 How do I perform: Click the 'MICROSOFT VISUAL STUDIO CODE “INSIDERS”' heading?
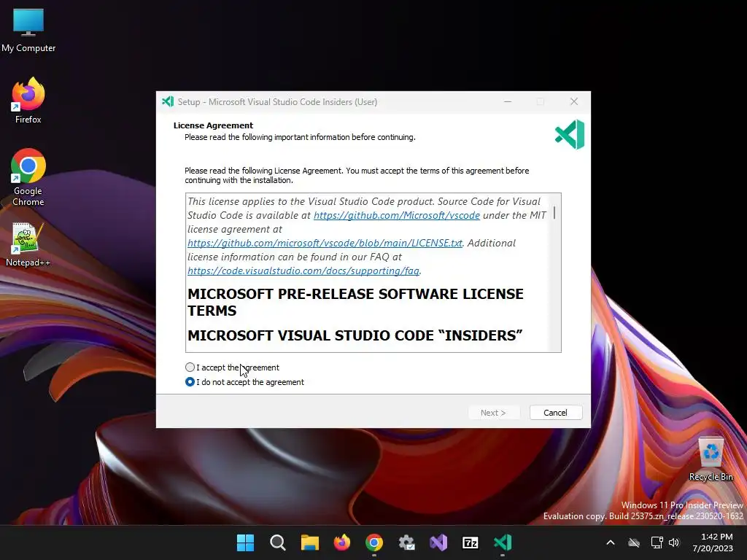(355, 335)
